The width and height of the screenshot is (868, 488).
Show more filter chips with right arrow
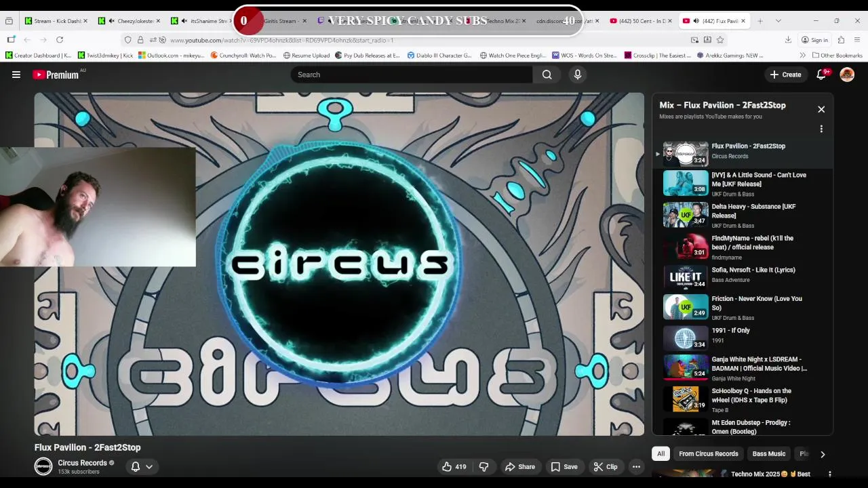click(823, 454)
